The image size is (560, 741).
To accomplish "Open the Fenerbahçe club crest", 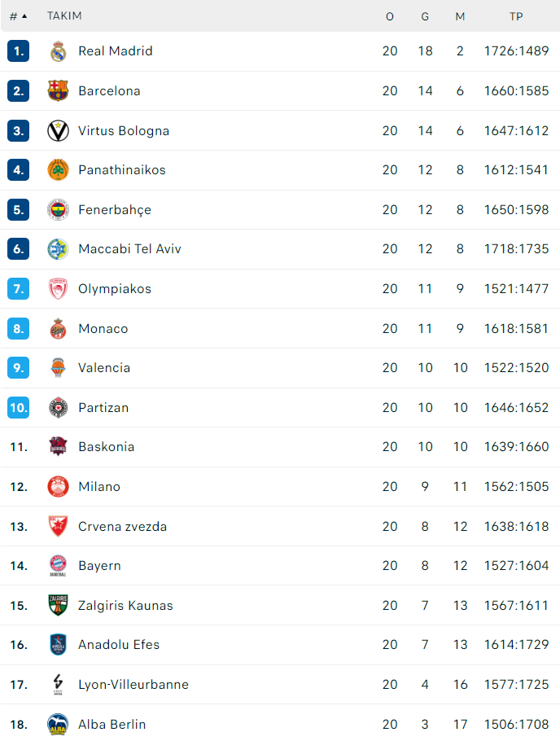I will [x=58, y=210].
